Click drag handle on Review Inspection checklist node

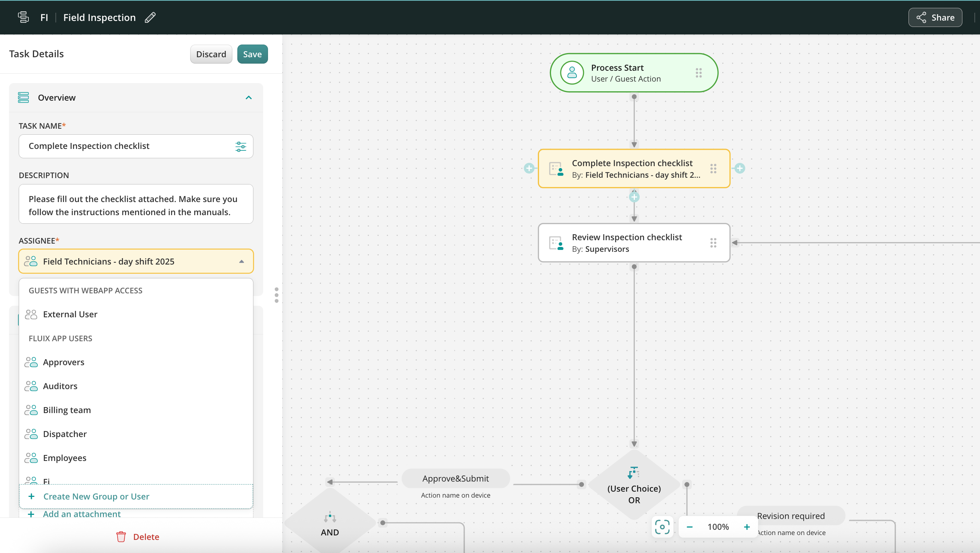[713, 243]
